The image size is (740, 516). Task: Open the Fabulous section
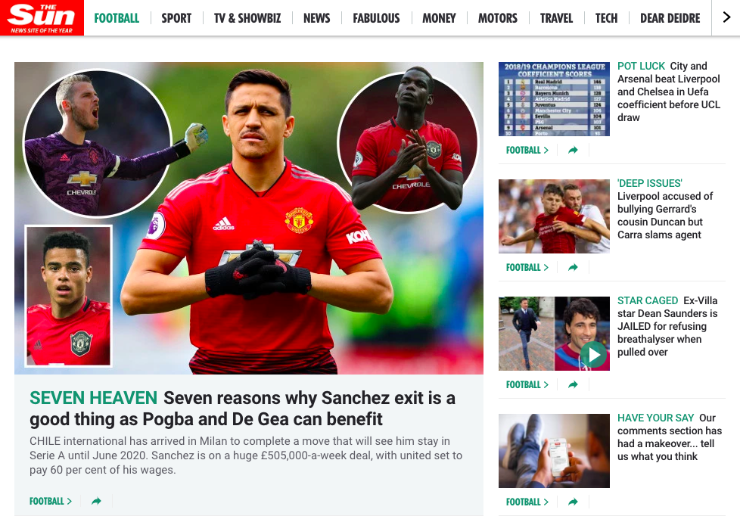[376, 18]
